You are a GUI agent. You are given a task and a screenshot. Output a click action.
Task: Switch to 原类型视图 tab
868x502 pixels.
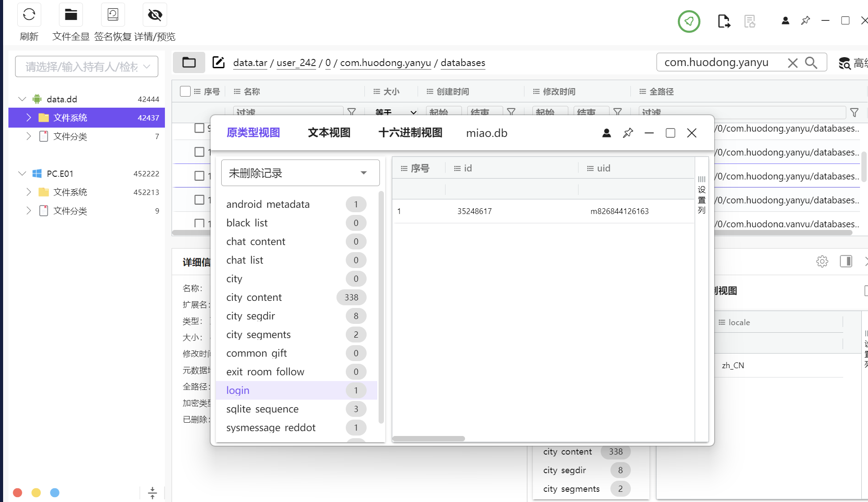pos(253,133)
